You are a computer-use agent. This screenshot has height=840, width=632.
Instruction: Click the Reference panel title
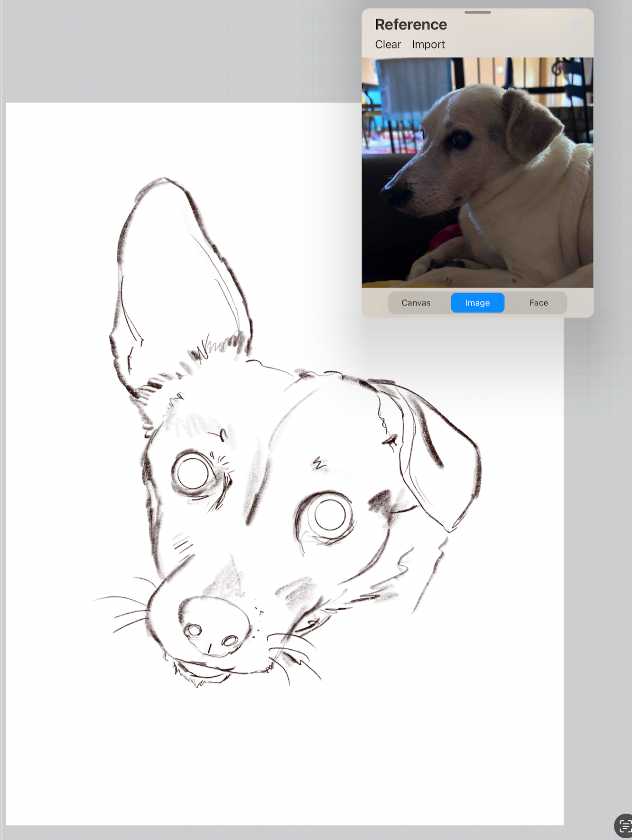411,25
